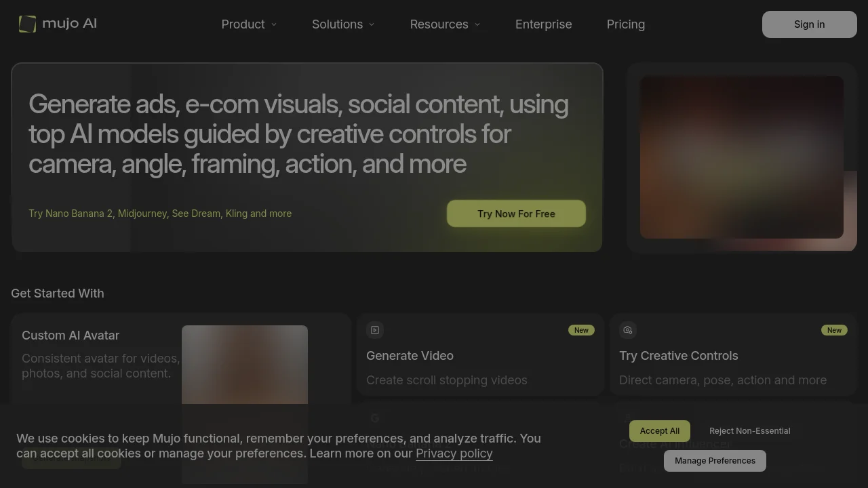
Task: Select the Try Creative Controls title
Action: (x=679, y=356)
